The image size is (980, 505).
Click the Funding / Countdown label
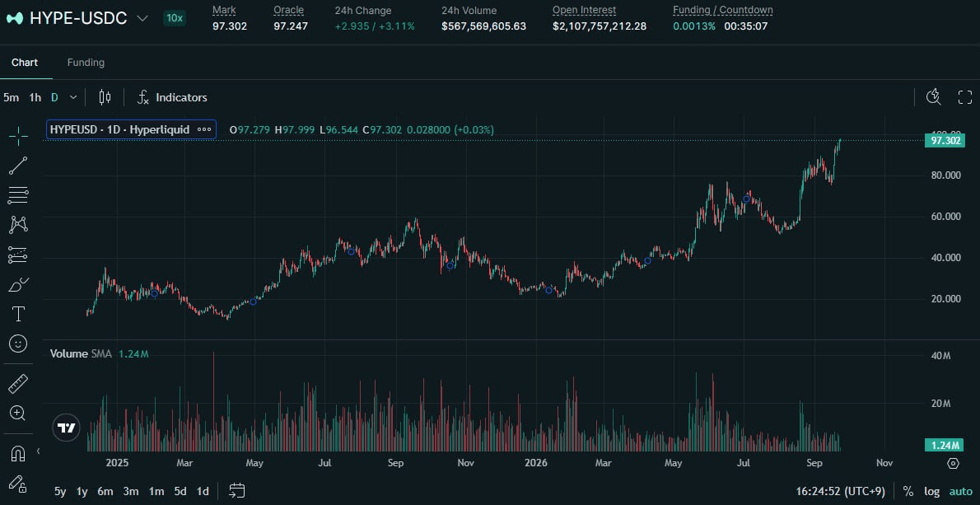[x=722, y=10]
